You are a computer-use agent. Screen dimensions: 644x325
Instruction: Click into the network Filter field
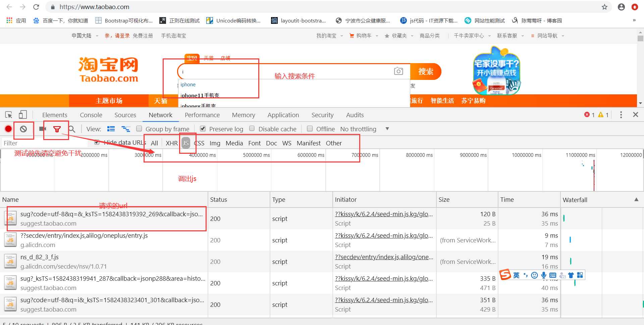point(45,143)
